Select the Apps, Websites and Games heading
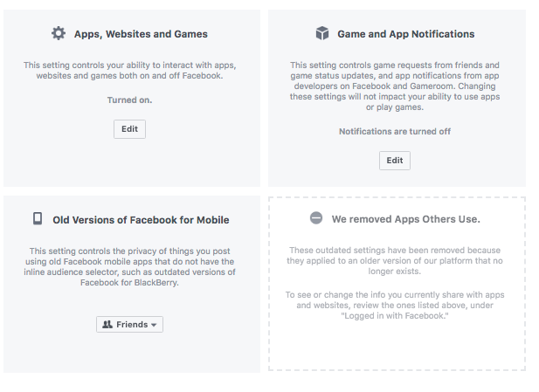The height and width of the screenshot is (392, 539). pos(141,34)
